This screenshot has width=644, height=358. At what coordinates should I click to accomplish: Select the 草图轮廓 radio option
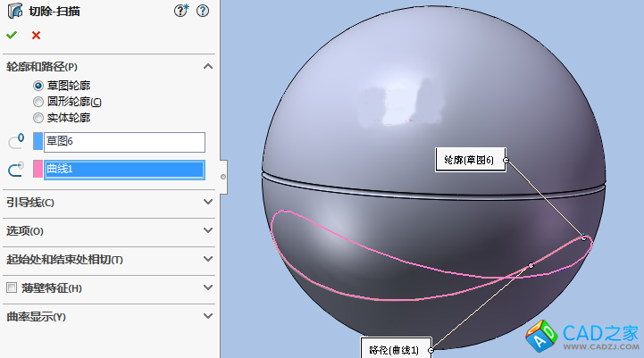click(38, 86)
